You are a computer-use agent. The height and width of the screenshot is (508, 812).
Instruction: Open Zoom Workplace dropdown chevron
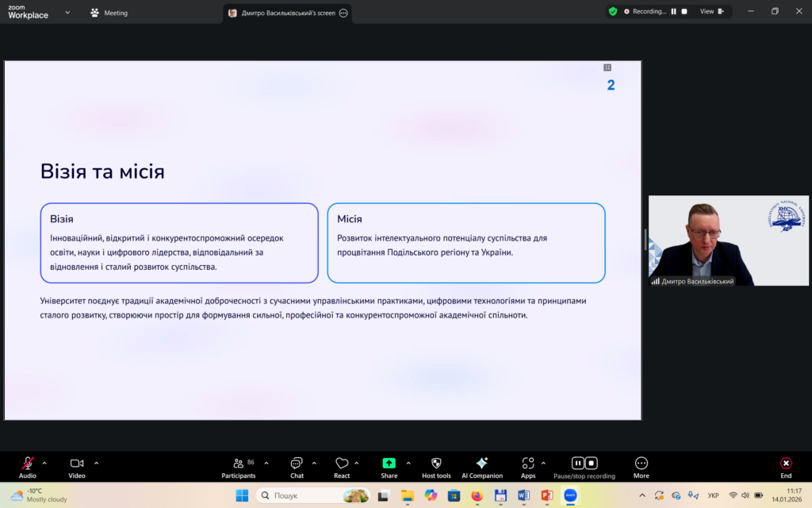click(x=67, y=13)
